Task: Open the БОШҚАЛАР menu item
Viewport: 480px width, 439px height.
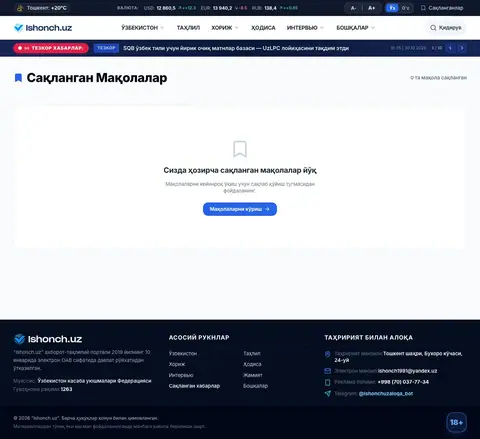Action: (x=352, y=28)
